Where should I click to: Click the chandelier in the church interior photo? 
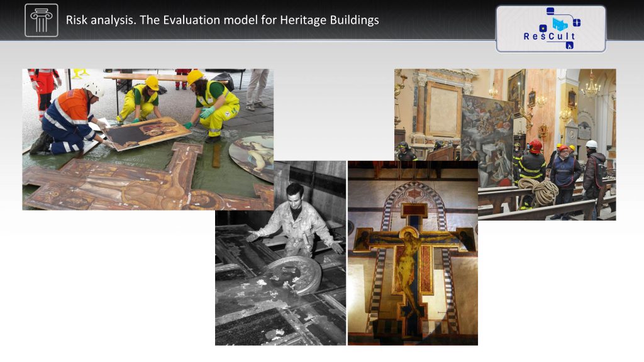(590, 88)
